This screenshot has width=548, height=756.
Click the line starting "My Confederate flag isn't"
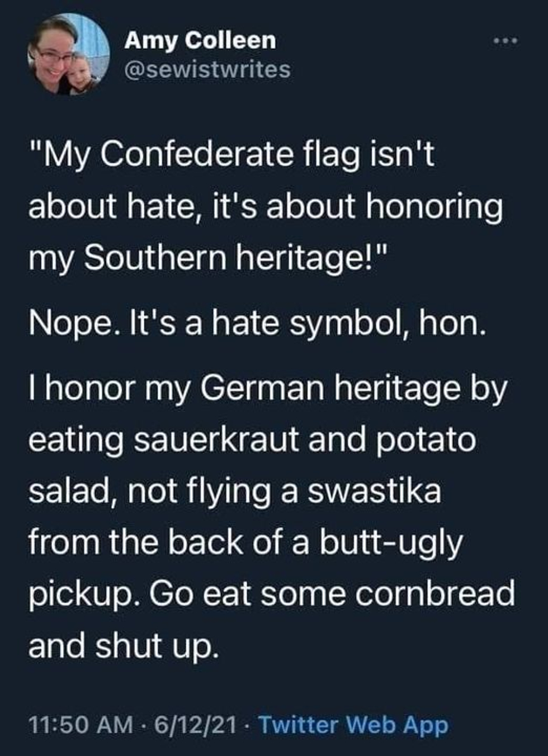coord(232,155)
